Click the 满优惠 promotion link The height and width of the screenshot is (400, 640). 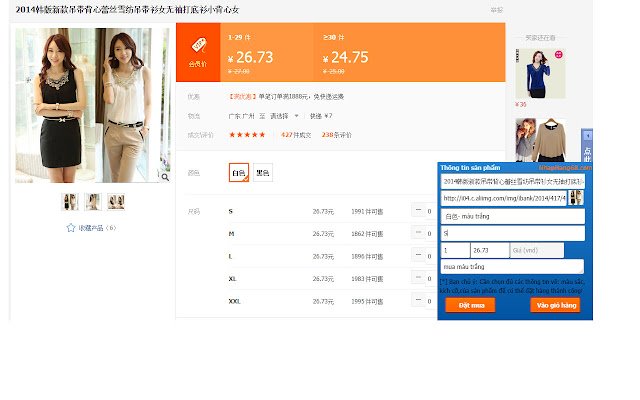(242, 97)
